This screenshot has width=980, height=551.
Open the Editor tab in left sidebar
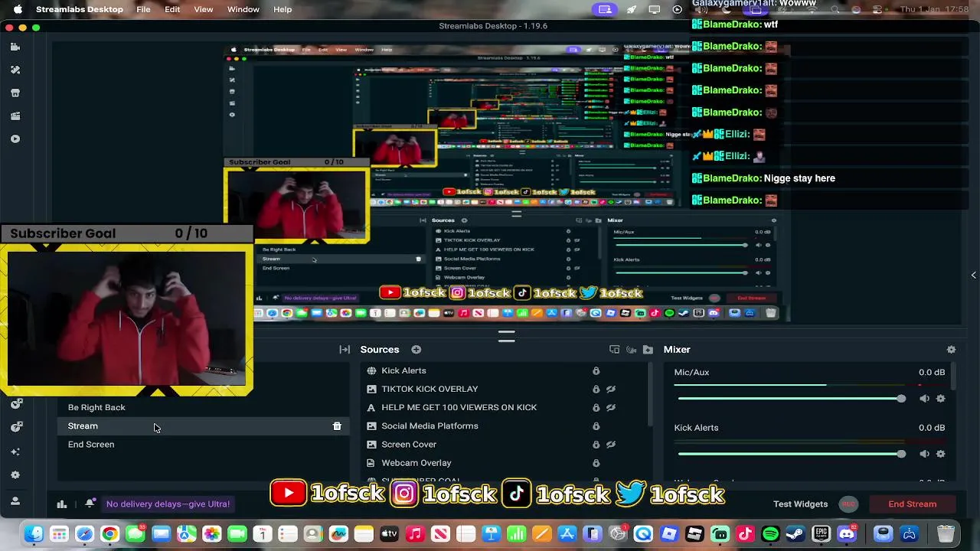[x=15, y=47]
